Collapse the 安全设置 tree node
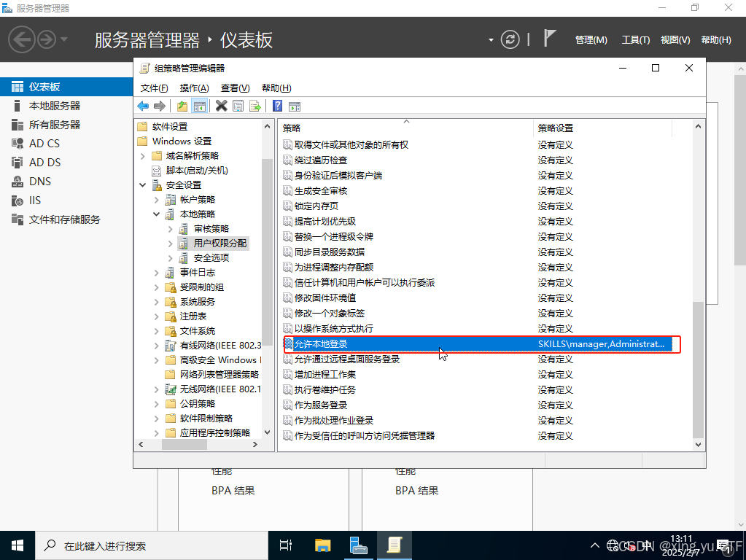This screenshot has width=746, height=560. click(x=143, y=185)
